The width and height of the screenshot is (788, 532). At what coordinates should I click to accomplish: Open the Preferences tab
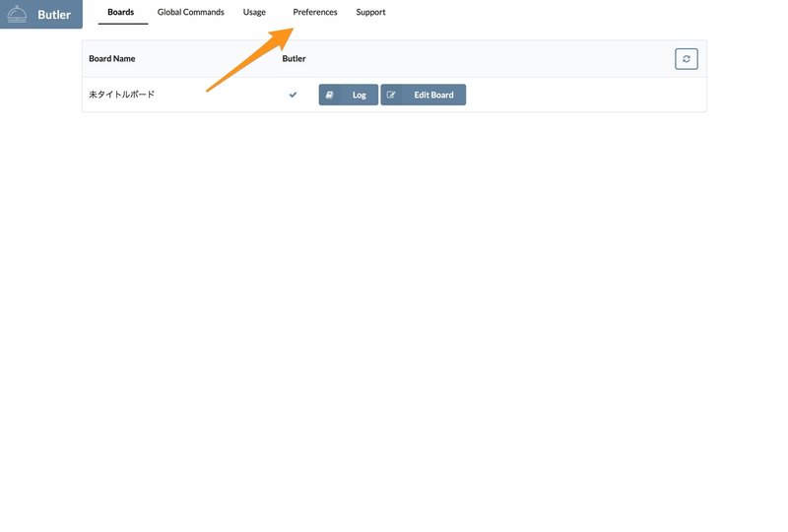click(315, 12)
